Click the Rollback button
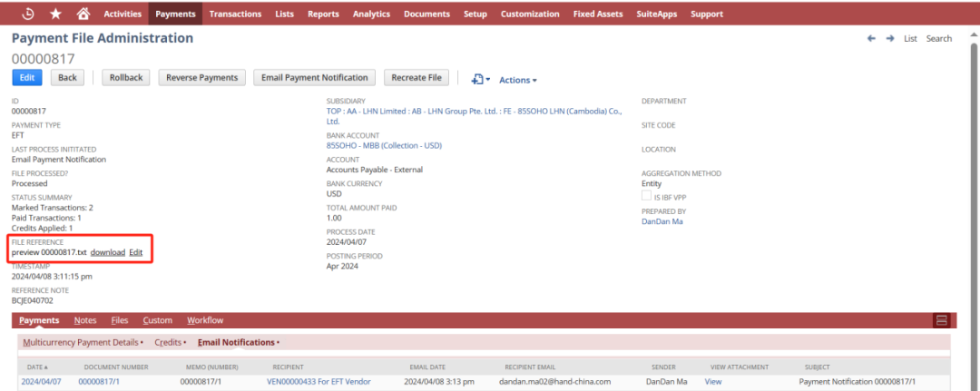The height and width of the screenshot is (391, 980). (125, 77)
